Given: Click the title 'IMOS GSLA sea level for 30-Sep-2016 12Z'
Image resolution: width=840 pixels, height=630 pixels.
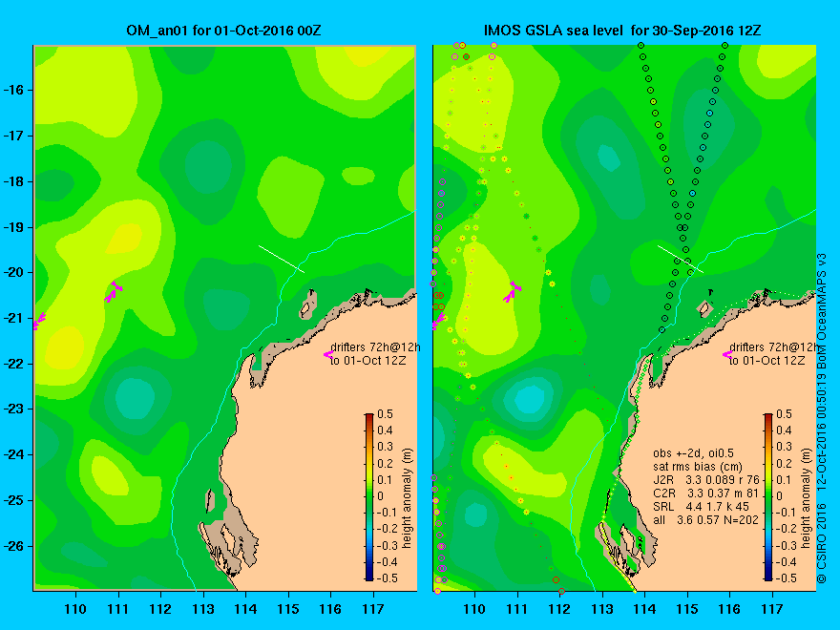Looking at the screenshot, I should coord(622,31).
